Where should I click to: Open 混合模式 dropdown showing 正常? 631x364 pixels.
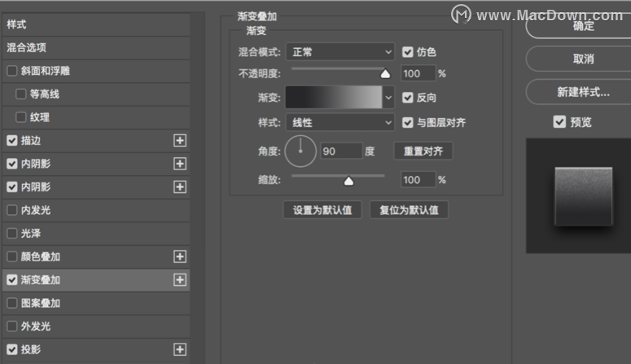(340, 52)
